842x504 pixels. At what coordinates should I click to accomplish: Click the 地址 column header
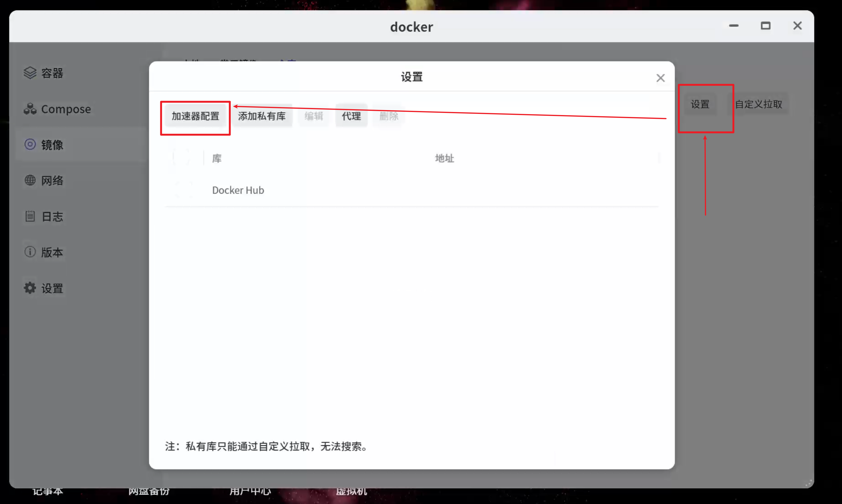click(444, 158)
